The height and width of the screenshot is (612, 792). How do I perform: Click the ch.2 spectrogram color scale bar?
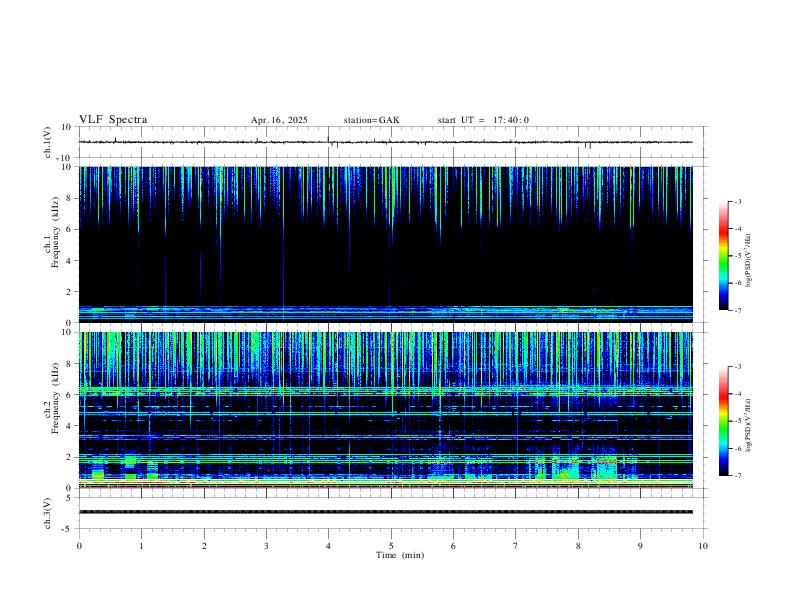[x=723, y=421]
